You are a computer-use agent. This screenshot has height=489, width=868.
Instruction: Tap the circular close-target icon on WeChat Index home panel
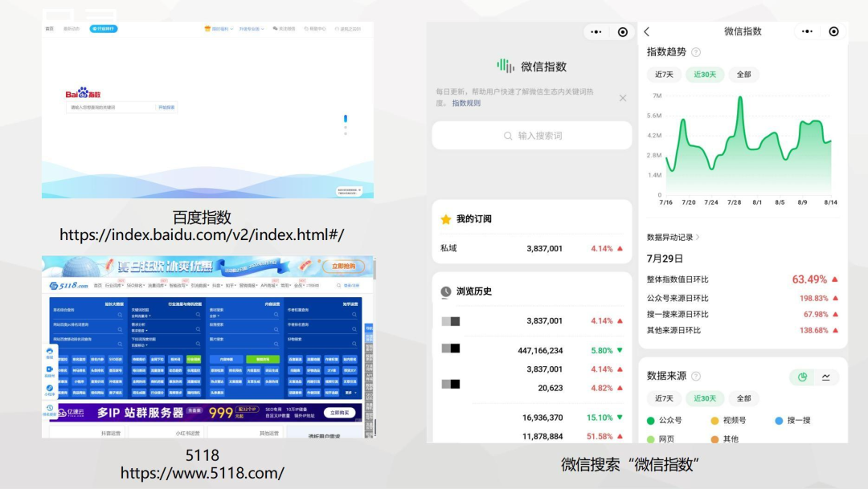tap(623, 32)
